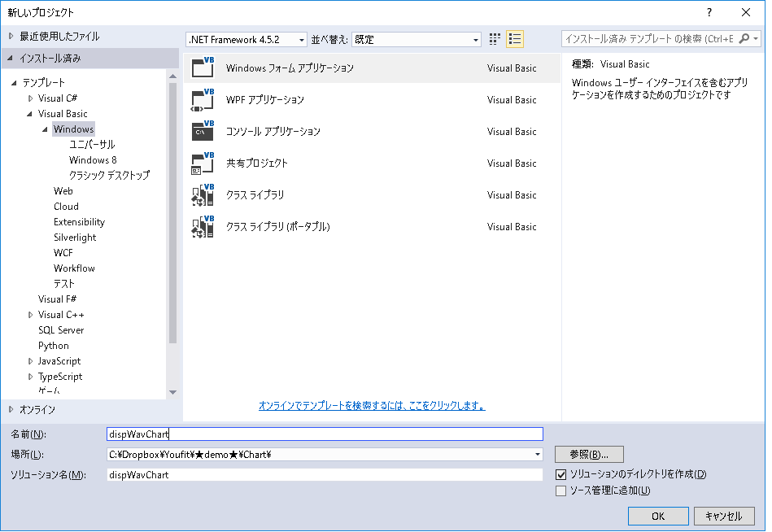Expand 最近使用したファイル section
772x532 pixels.
point(11,36)
